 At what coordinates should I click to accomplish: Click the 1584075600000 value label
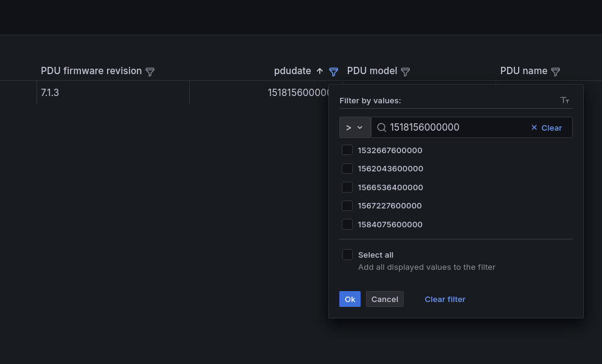[390, 224]
